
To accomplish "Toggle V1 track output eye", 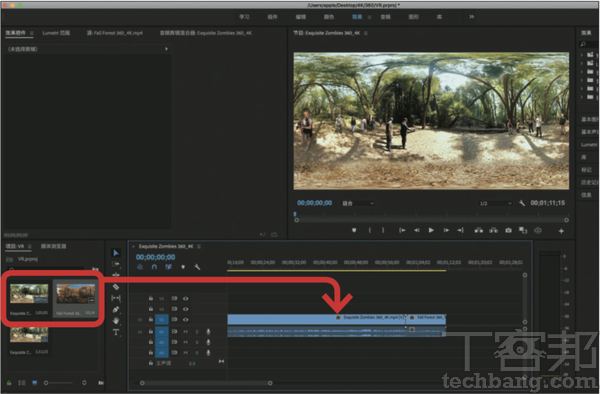I will click(186, 319).
